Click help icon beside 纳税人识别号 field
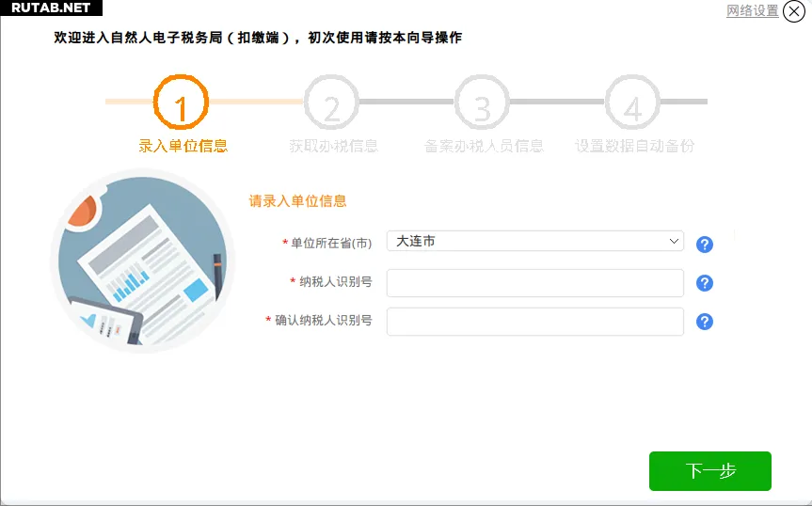 (705, 283)
